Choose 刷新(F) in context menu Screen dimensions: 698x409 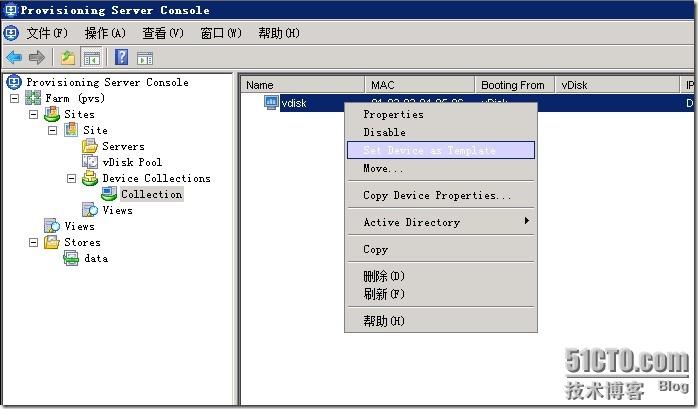click(441, 294)
